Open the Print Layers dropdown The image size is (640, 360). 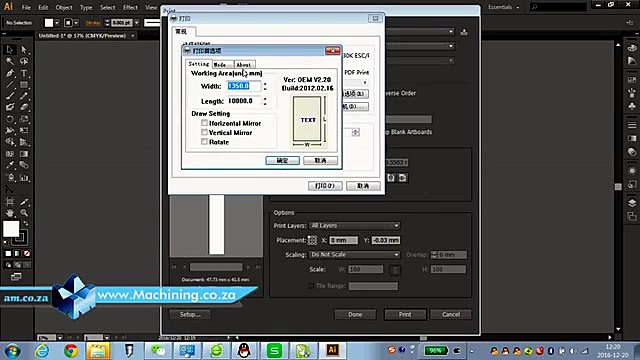pos(354,226)
